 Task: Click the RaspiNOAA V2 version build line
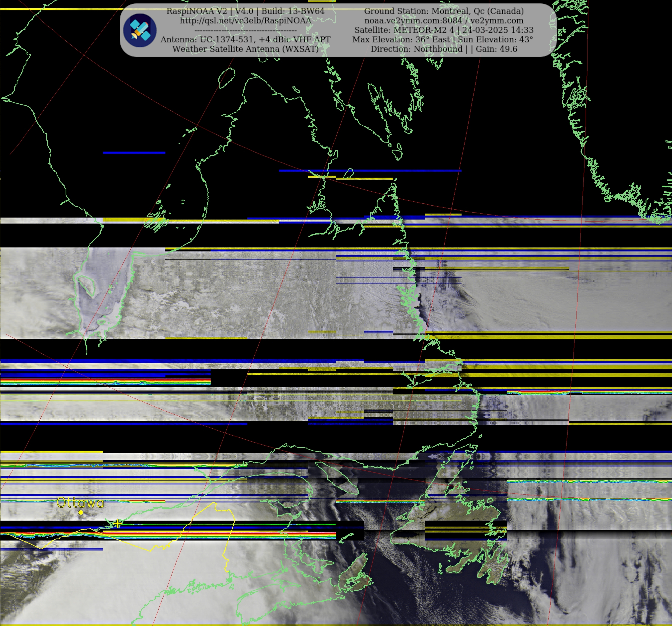click(245, 11)
